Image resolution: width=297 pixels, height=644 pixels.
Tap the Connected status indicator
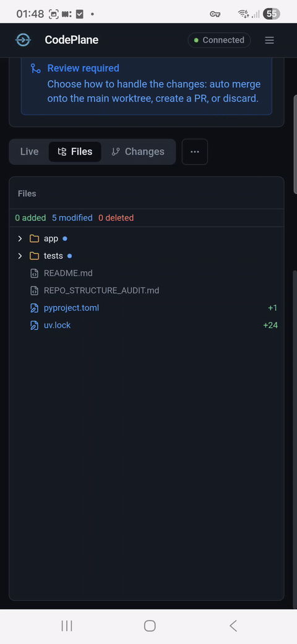pos(219,40)
